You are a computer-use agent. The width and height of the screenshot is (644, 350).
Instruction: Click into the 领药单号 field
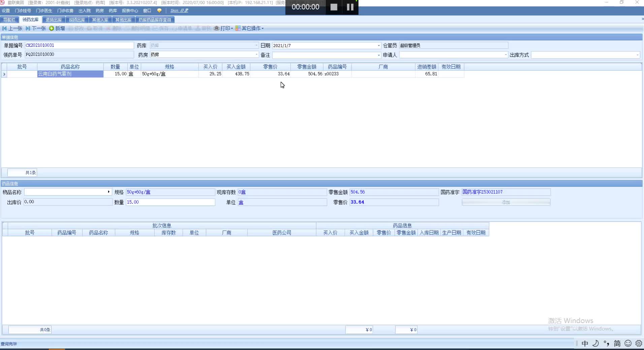point(79,55)
